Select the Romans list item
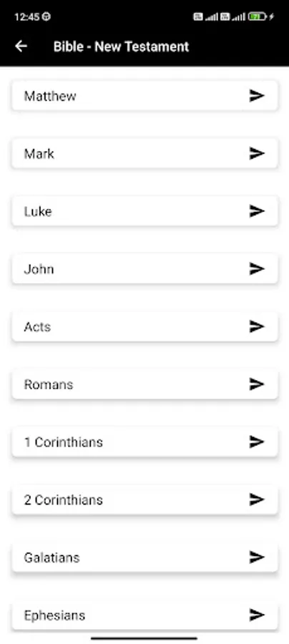Screen dimensions: 289x644 [x=145, y=384]
